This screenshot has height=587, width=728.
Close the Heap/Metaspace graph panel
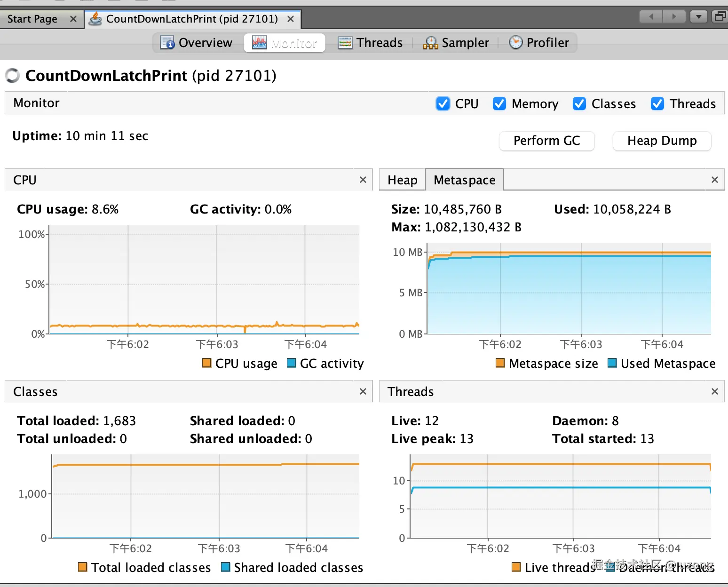714,180
